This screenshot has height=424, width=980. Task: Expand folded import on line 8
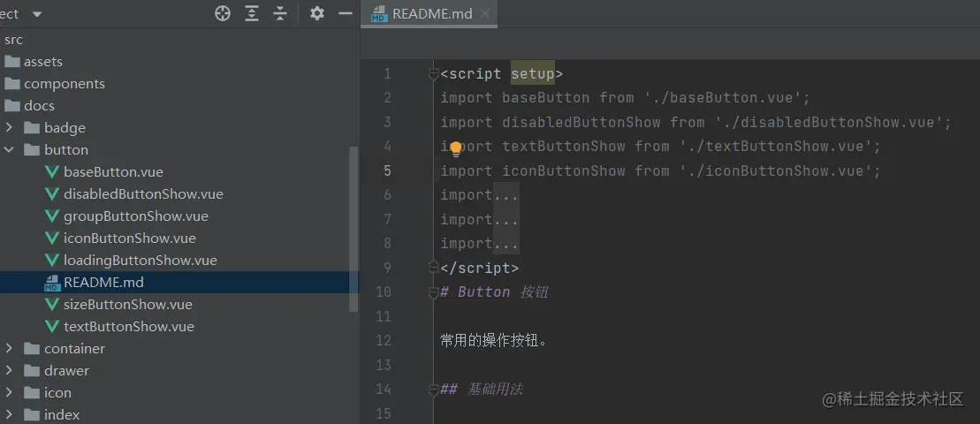tap(506, 244)
